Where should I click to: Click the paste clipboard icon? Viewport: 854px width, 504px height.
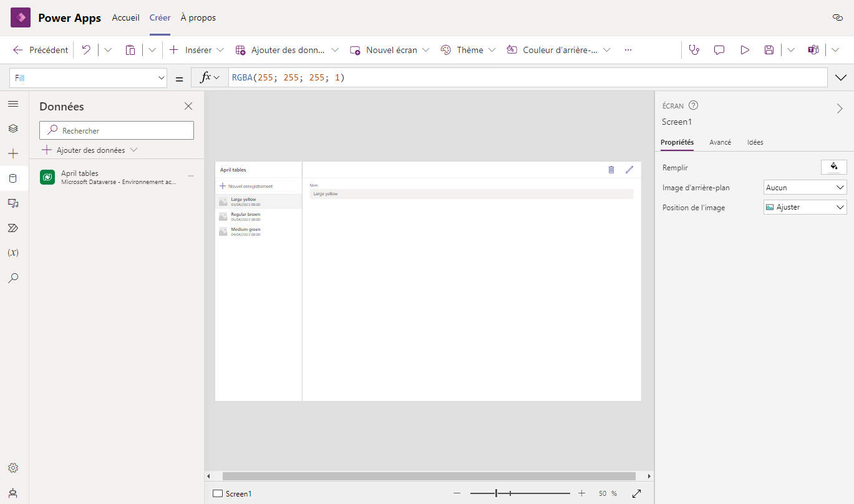click(x=130, y=50)
